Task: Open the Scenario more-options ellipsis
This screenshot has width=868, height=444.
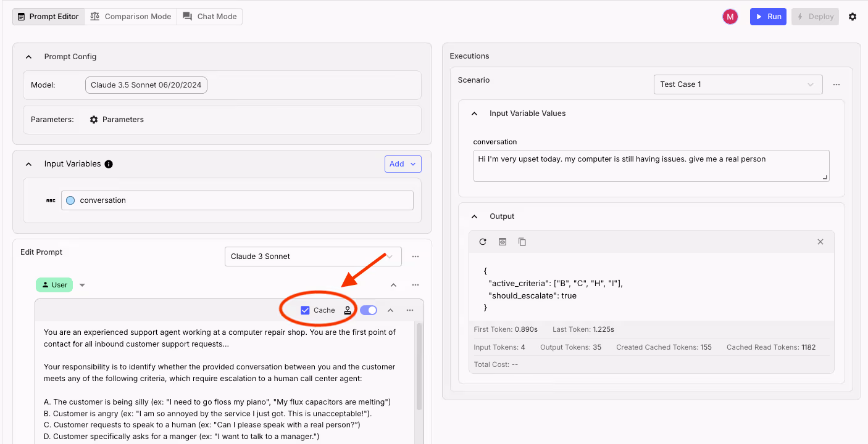Action: pos(837,84)
